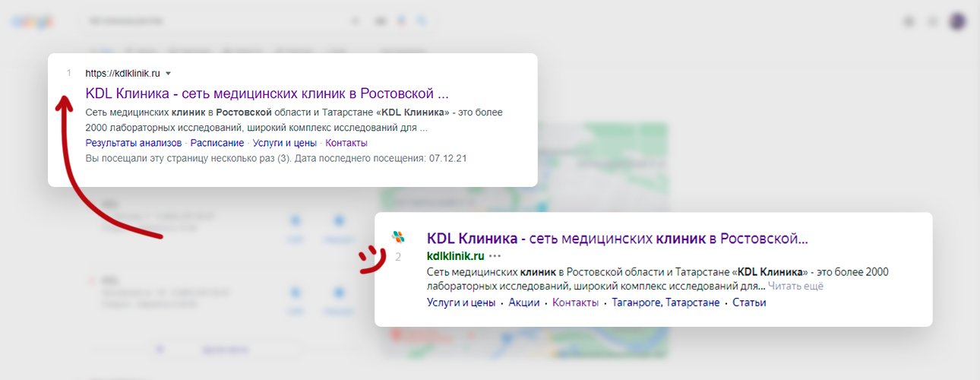
Task: Open the 'Статьи' sitelink
Action: (749, 302)
